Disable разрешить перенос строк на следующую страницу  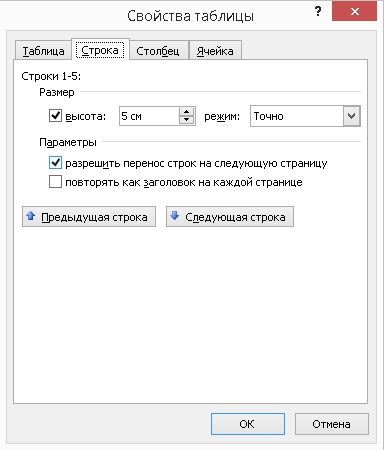[55, 163]
